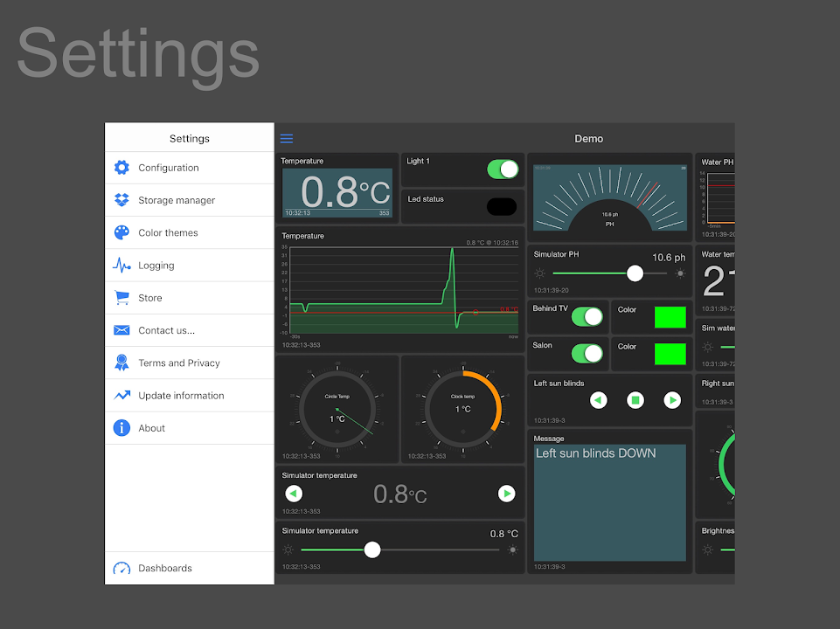Open Storage manager via Dropbox icon
840x629 pixels.
[x=121, y=200]
